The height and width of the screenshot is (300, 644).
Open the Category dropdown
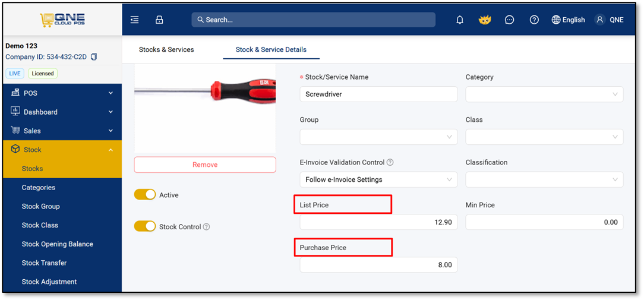click(544, 94)
